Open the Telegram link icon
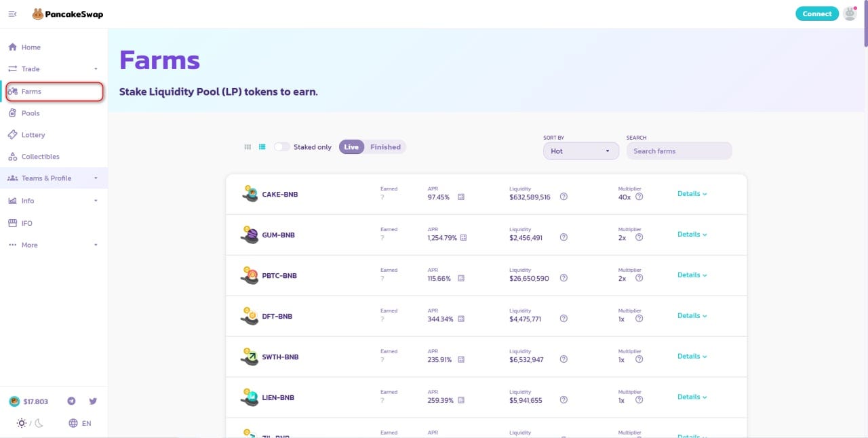The width and height of the screenshot is (868, 438). point(71,401)
